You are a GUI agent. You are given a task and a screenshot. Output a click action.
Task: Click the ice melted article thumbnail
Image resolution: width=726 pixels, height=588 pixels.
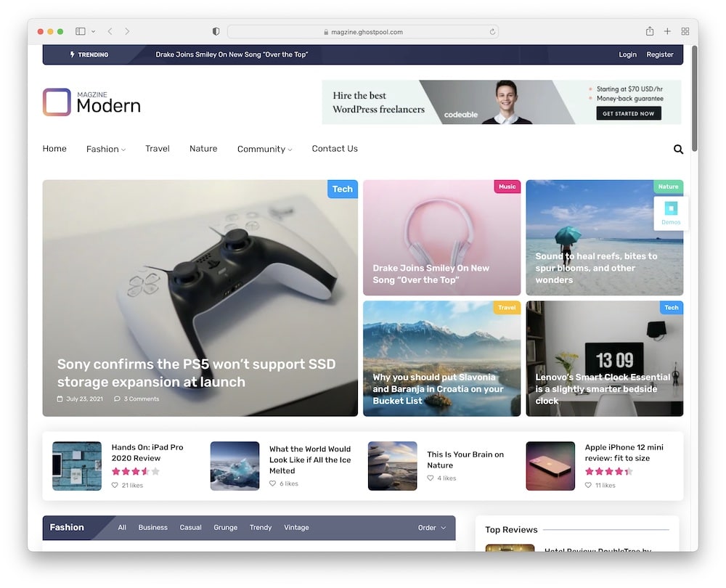click(x=234, y=466)
